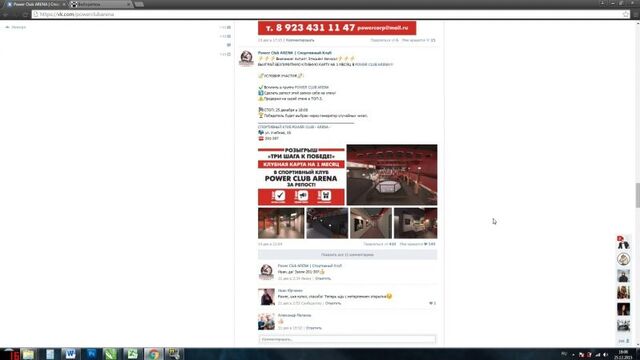Open the fourth small gym photo
The image size is (640, 360).
pos(415,223)
